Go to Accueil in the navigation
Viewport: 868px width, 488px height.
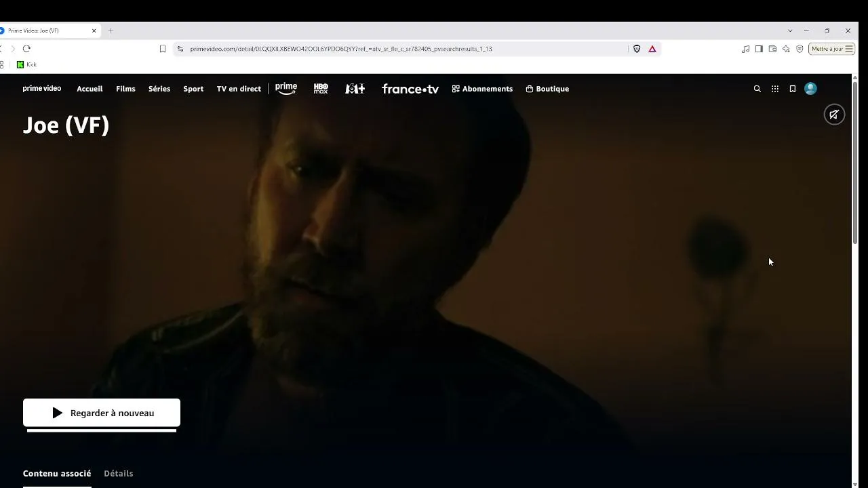coord(90,89)
